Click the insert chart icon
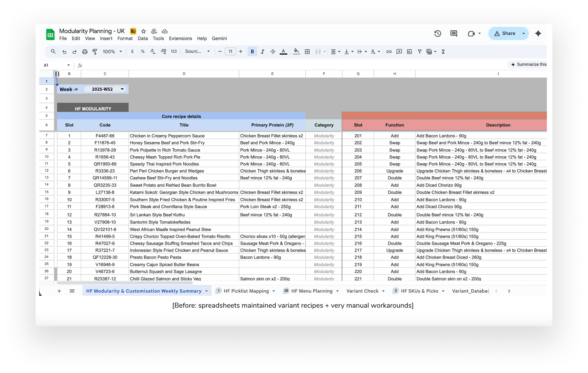Image resolution: width=588 pixels, height=373 pixels. pos(409,51)
